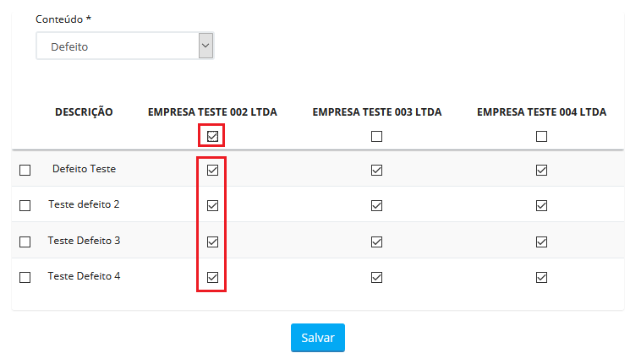
Task: Click the Salvar button
Action: (317, 338)
